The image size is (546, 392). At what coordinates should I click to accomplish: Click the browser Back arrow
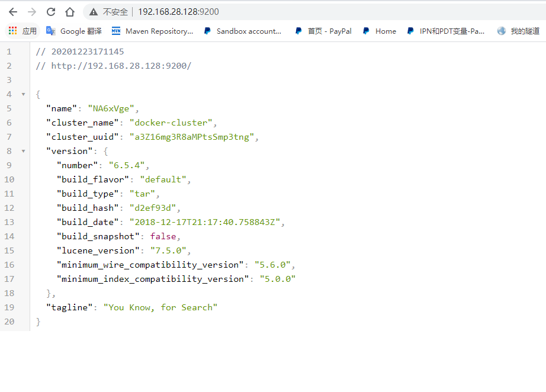pyautogui.click(x=13, y=12)
